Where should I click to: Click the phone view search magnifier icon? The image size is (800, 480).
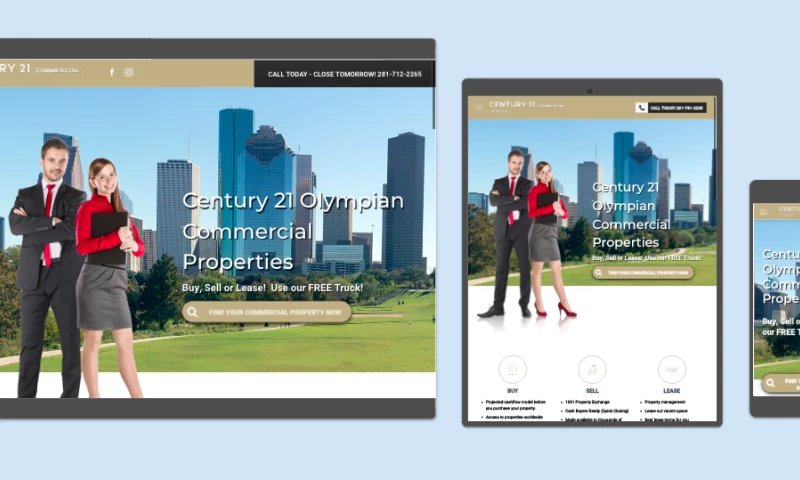point(770,383)
